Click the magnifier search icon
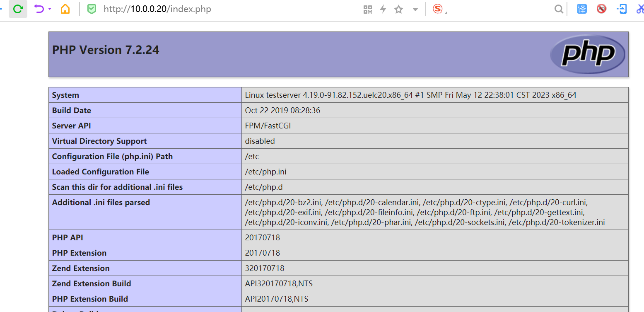 point(559,9)
